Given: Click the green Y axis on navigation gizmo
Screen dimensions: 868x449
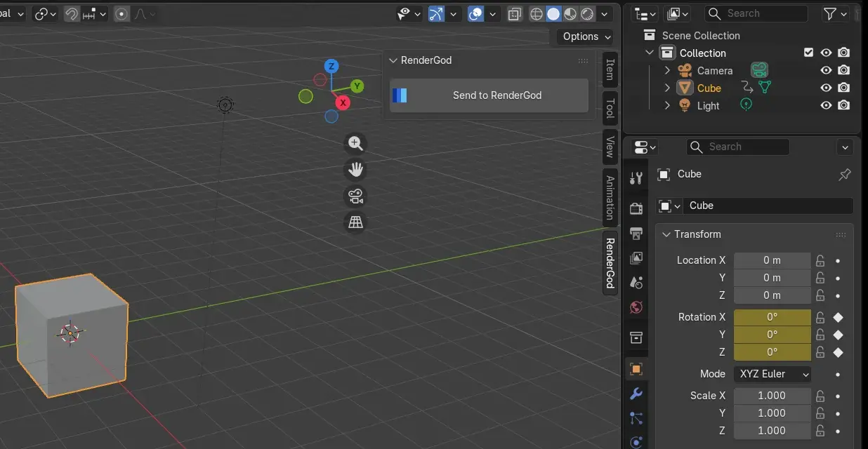Looking at the screenshot, I should [357, 86].
